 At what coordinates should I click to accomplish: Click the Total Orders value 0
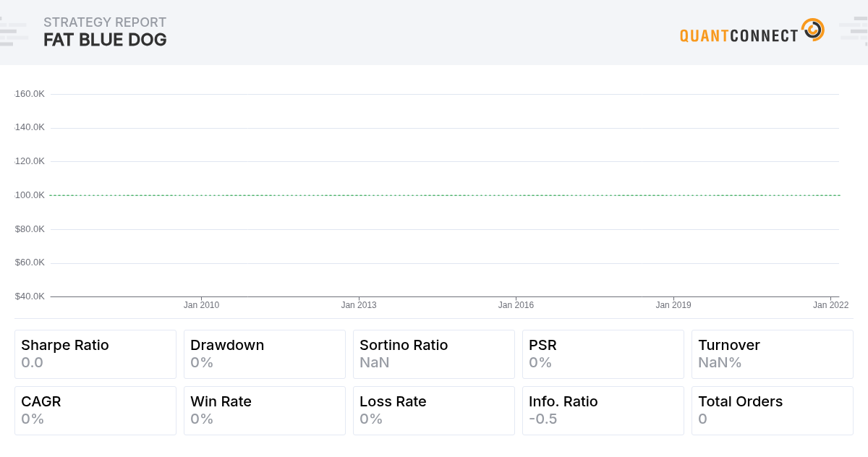[702, 419]
